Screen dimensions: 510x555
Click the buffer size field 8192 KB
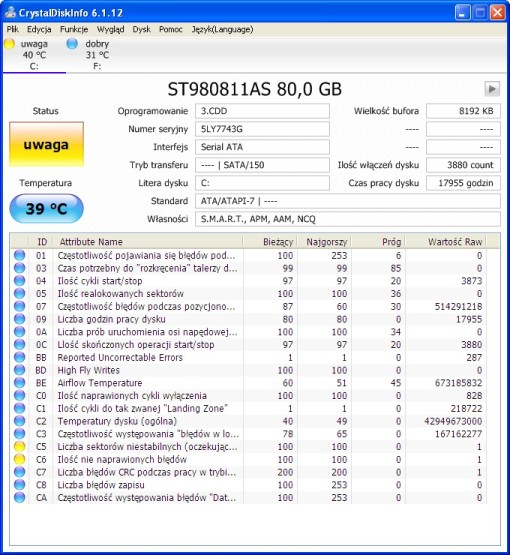[463, 111]
